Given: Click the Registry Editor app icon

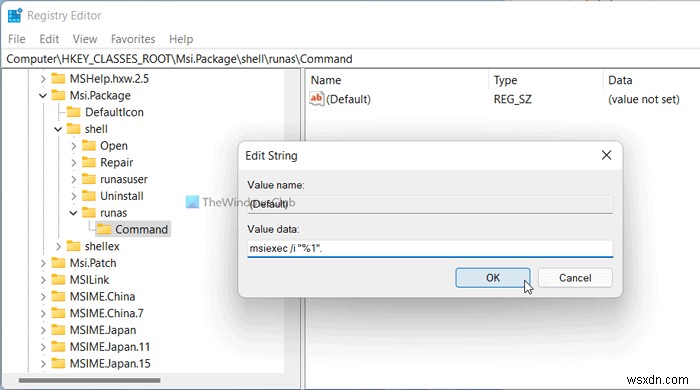Looking at the screenshot, I should (15, 16).
